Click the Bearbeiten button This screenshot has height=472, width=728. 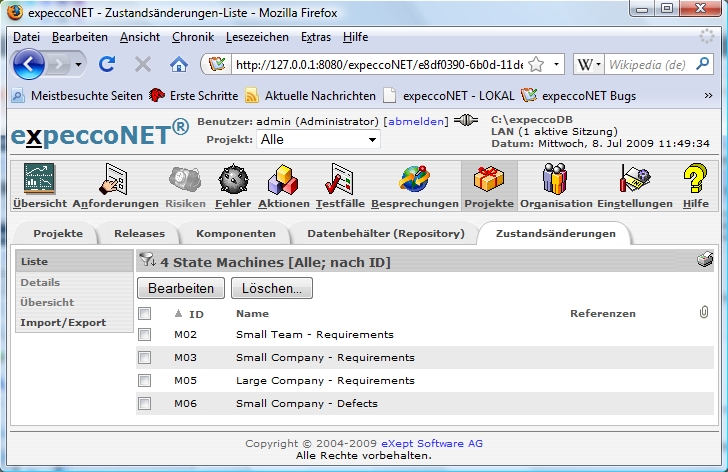181,288
